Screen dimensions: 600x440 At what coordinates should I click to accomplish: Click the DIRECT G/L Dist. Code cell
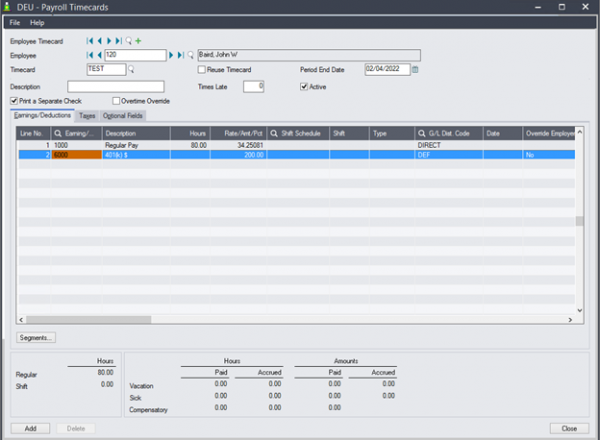click(x=449, y=145)
